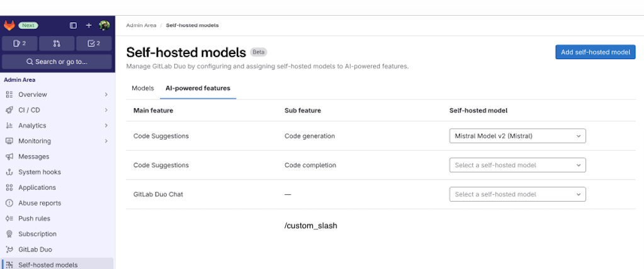
Task: Select the AI-powered features tab
Action: pos(198,88)
